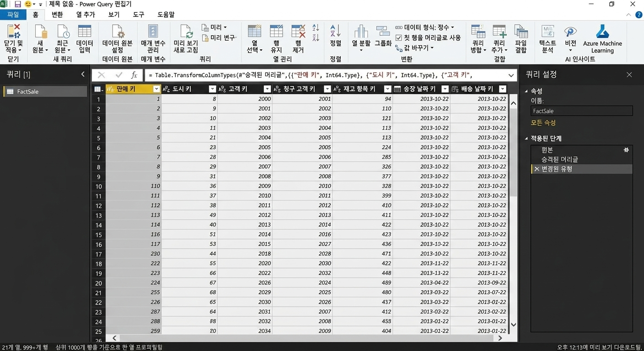Click the 행 유지 (Keep Rows) icon

pos(276,31)
